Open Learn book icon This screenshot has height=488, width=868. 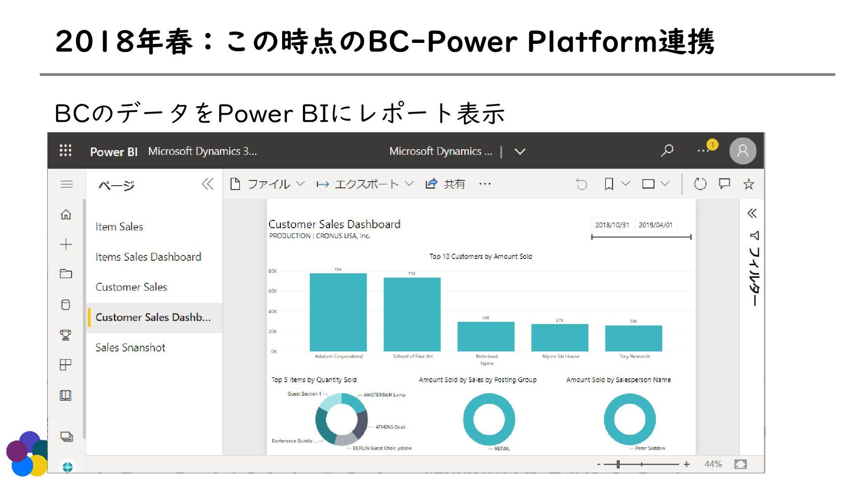[66, 395]
